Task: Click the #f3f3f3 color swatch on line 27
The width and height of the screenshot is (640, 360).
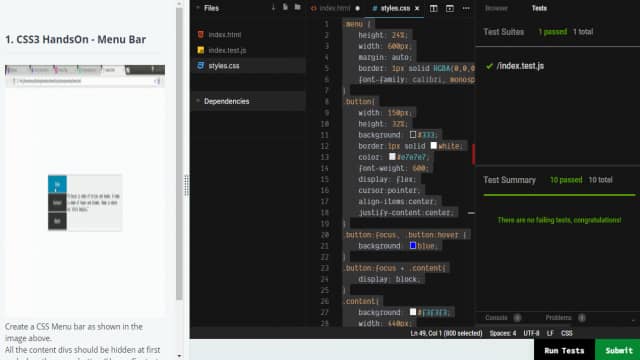Action: (x=413, y=312)
